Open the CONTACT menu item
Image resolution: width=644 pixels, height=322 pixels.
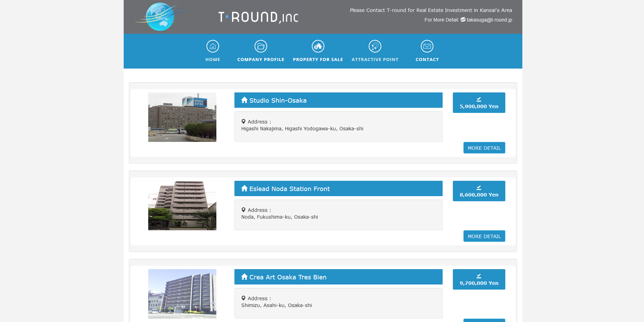click(427, 60)
